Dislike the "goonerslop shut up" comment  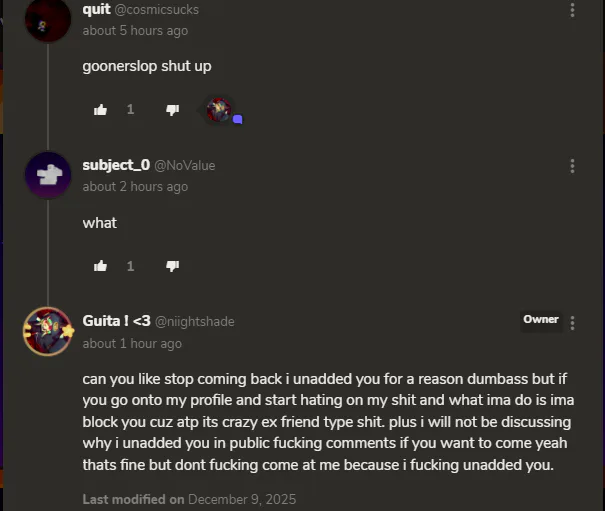(172, 110)
